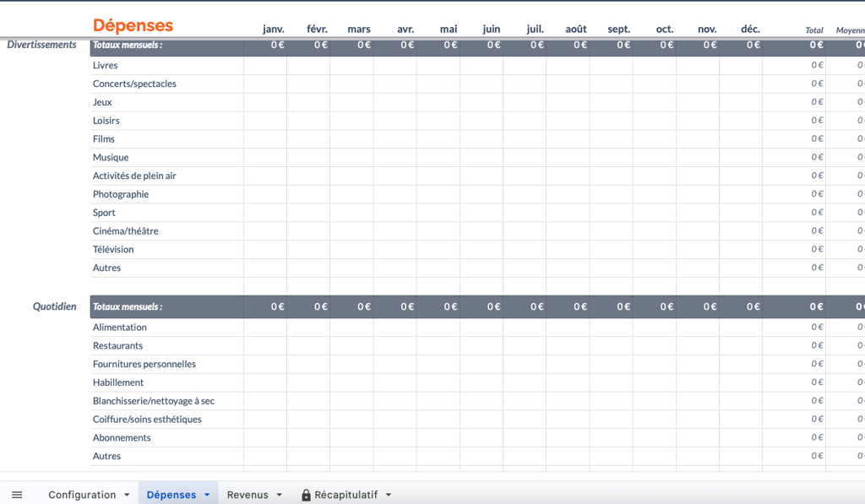Click the Dépenses orange title
Viewport: 865px width, 504px height.
[x=133, y=25]
